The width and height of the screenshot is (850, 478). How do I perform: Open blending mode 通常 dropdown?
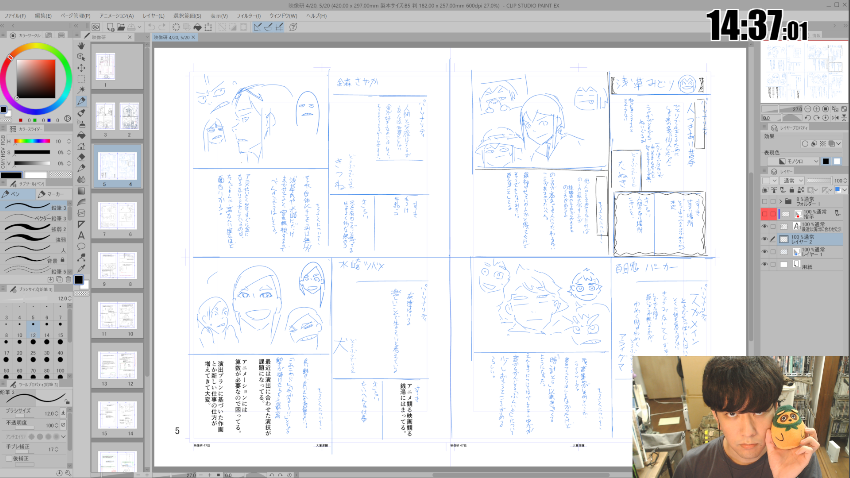[791, 180]
